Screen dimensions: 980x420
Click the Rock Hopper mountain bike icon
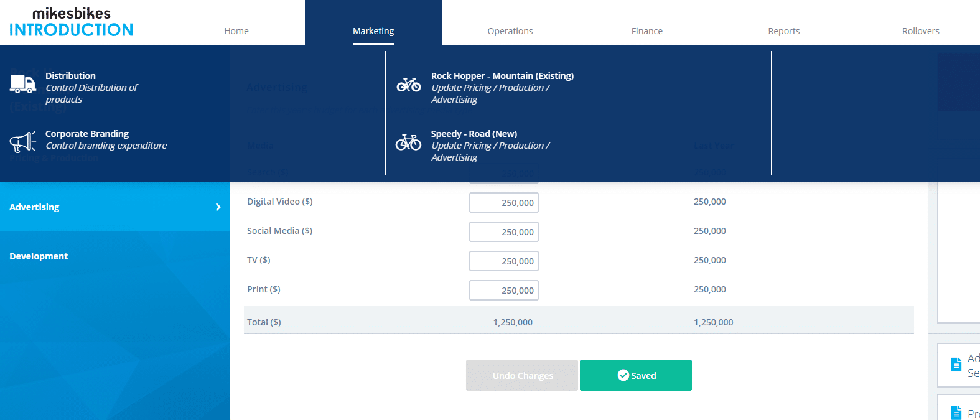click(409, 85)
